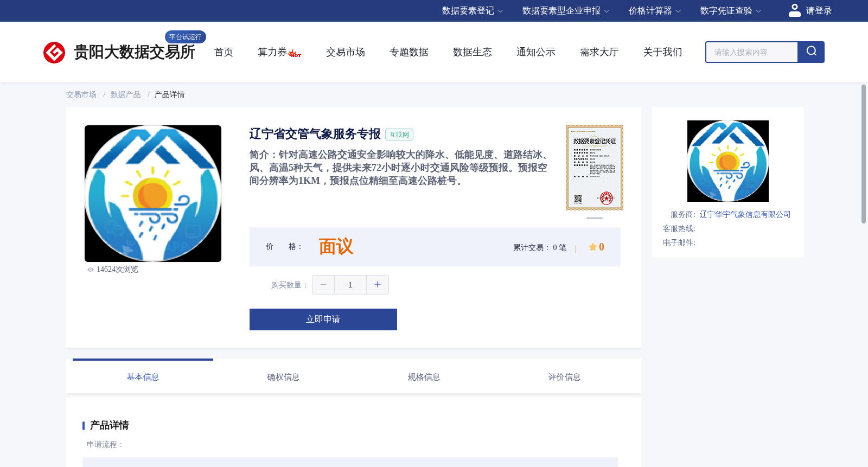Viewport: 868px width, 467px height.
Task: Click the orange star rating icon
Action: [593, 247]
